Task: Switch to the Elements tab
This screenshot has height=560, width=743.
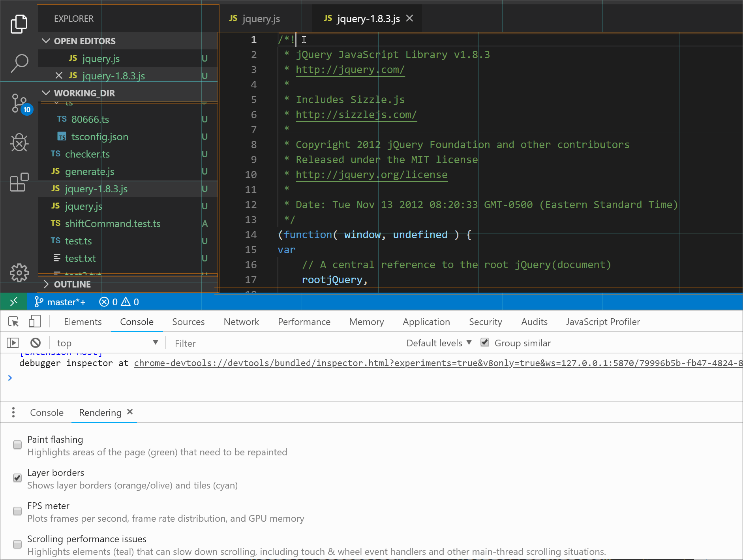Action: pos(83,322)
